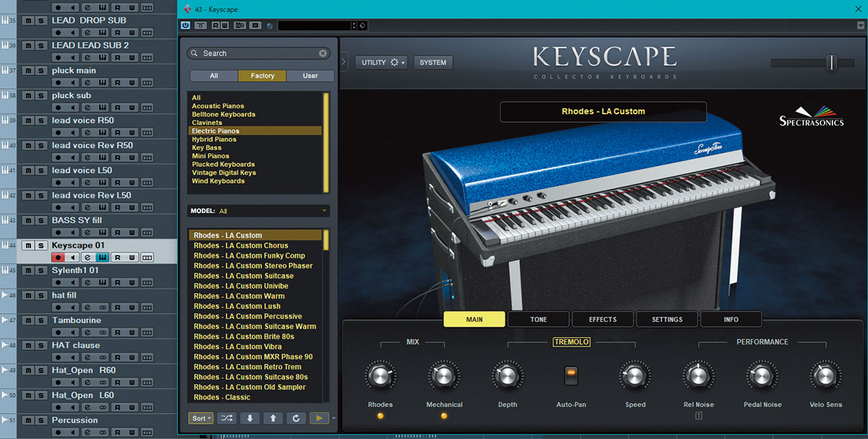868x439 pixels.
Task: Select the Factory browser filter tab
Action: (x=262, y=75)
